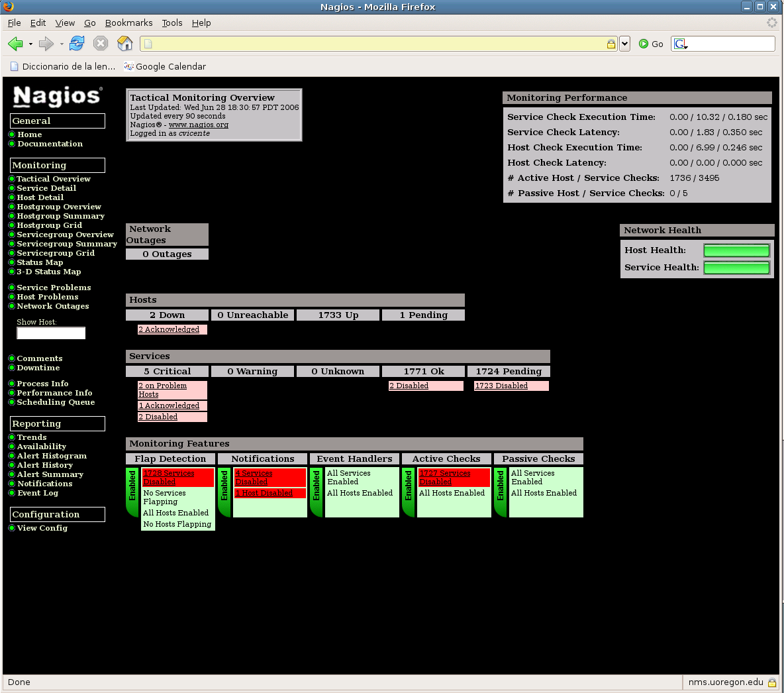Open the 4 Services Disabled notifications link

254,477
